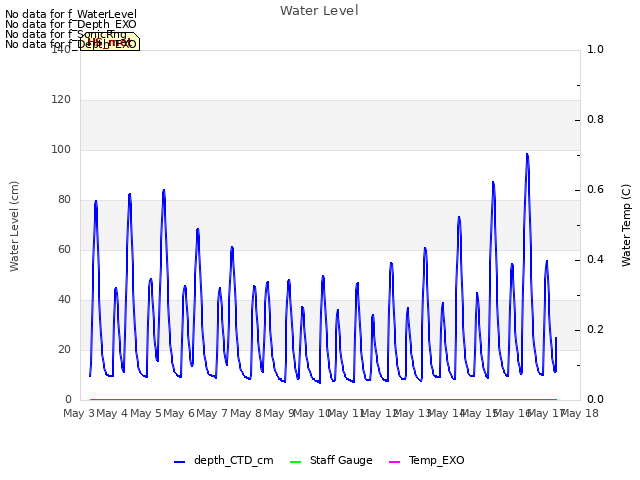The image size is (640, 480).
Task: Click the May 3 x-axis tick label
Action: pos(79,413)
